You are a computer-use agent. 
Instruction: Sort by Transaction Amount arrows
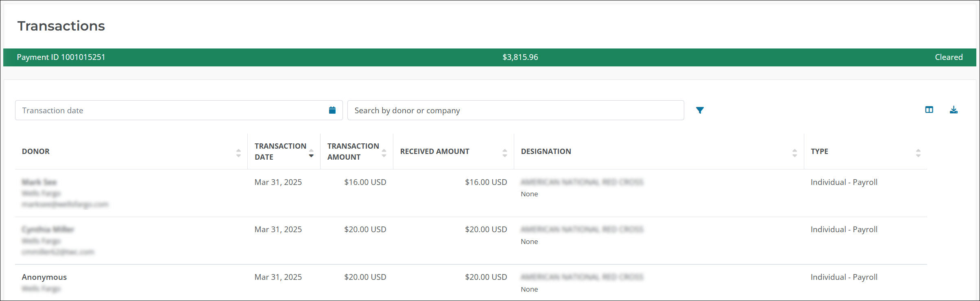[x=384, y=153]
